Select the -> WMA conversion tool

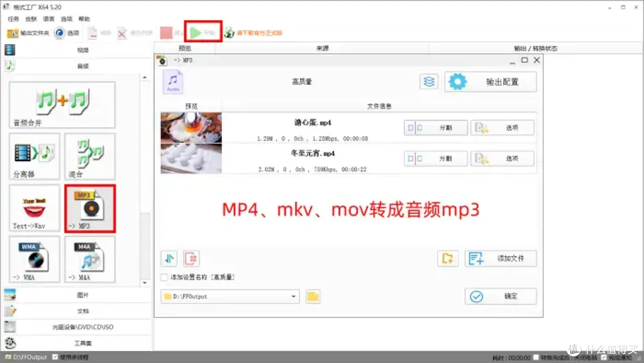[x=35, y=259]
